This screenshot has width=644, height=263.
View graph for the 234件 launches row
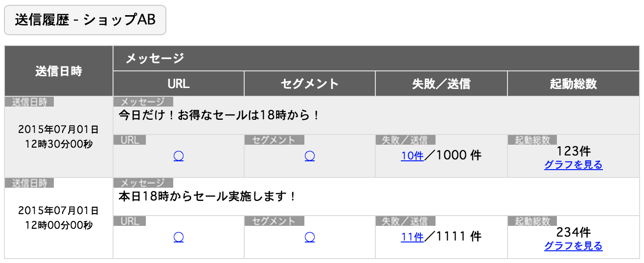click(574, 246)
